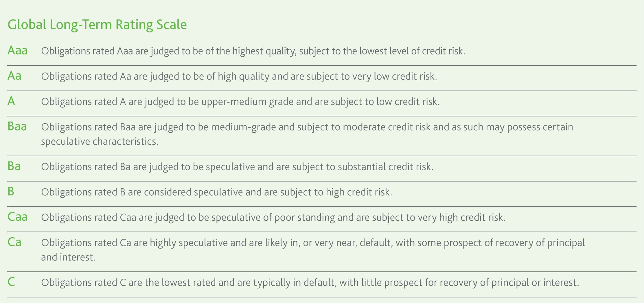
Task: Click the 'speculative characteristics.' continuation line
Action: point(100,142)
